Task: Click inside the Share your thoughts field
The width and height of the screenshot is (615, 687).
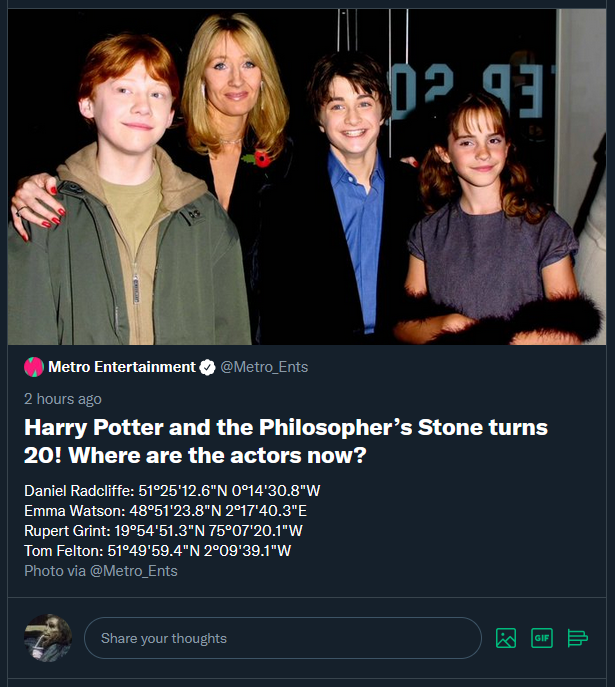Action: tap(282, 638)
